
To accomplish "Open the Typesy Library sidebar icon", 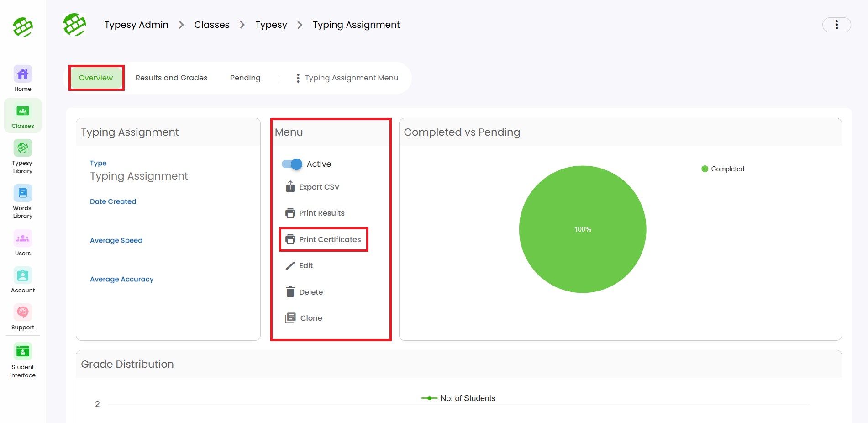I will (22, 148).
